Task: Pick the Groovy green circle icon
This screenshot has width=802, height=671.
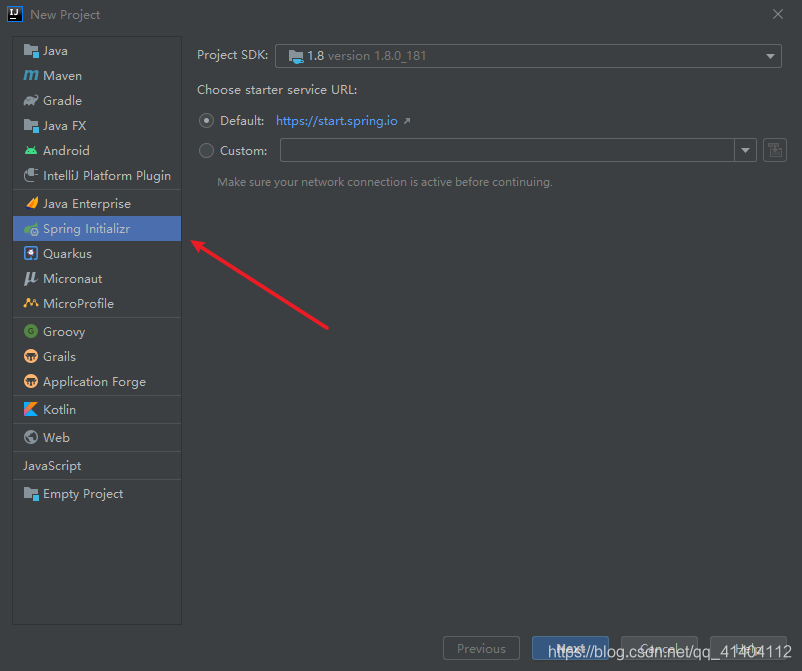Action: point(31,331)
